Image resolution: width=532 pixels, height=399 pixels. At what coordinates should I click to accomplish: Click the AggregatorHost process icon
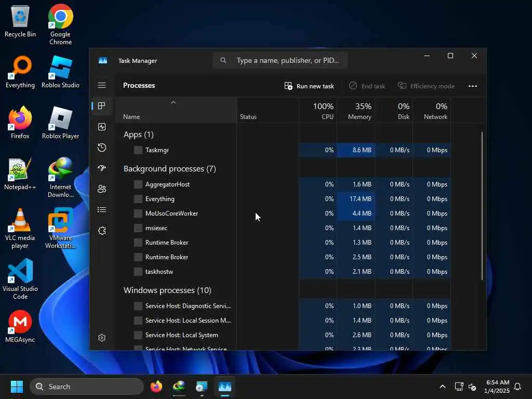click(138, 184)
